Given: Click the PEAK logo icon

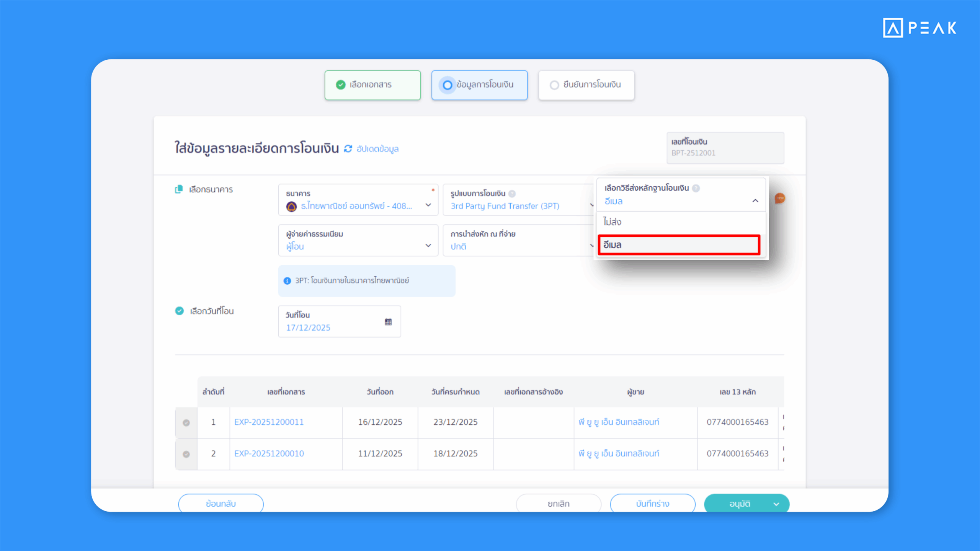Looking at the screenshot, I should 893,28.
